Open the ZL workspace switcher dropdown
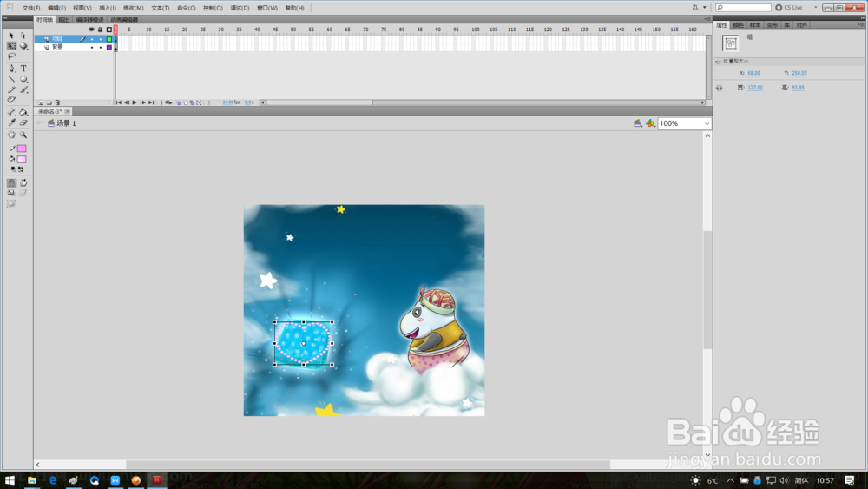The height and width of the screenshot is (489, 868). tap(699, 8)
